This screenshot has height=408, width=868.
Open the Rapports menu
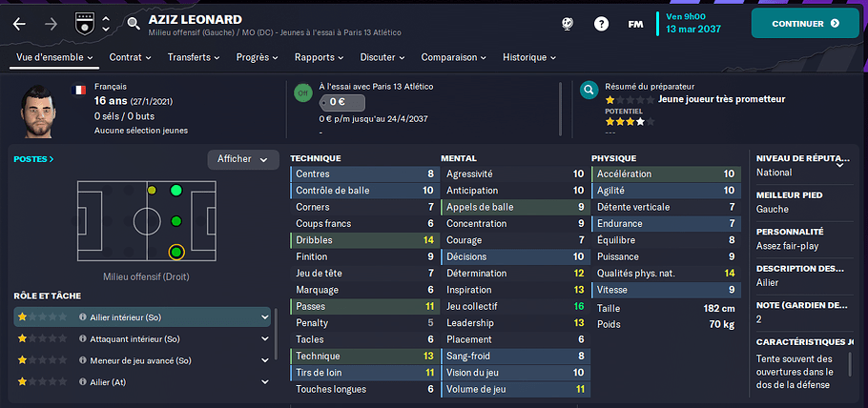(320, 57)
